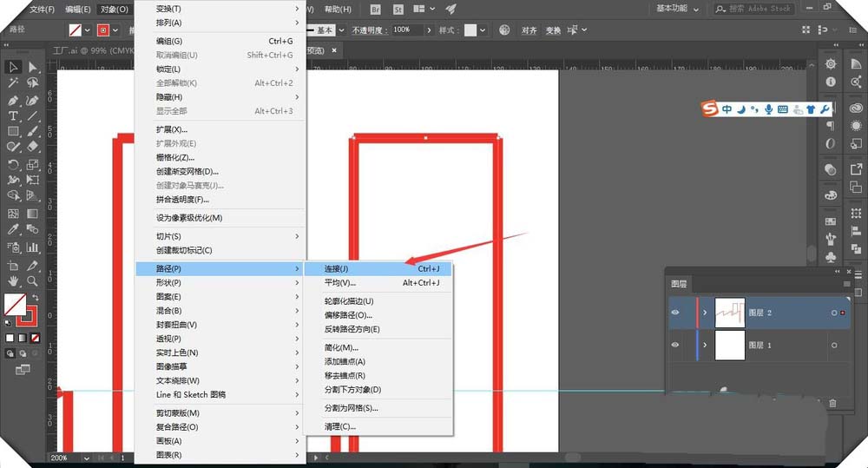The height and width of the screenshot is (468, 868).
Task: Toggle visibility of 图层 1
Action: [675, 346]
